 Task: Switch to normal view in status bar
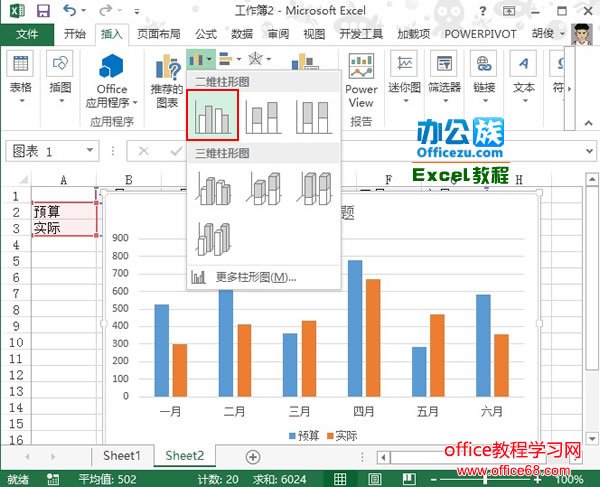tap(340, 479)
